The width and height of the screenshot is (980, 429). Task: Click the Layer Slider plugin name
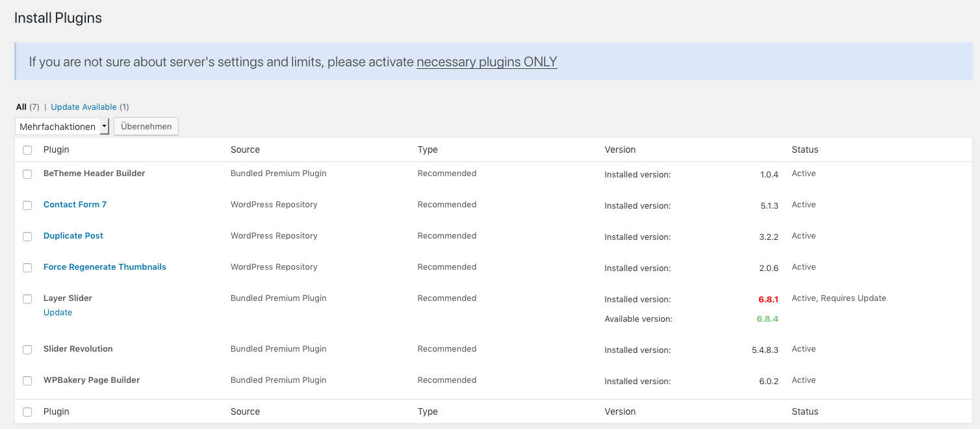click(x=68, y=298)
